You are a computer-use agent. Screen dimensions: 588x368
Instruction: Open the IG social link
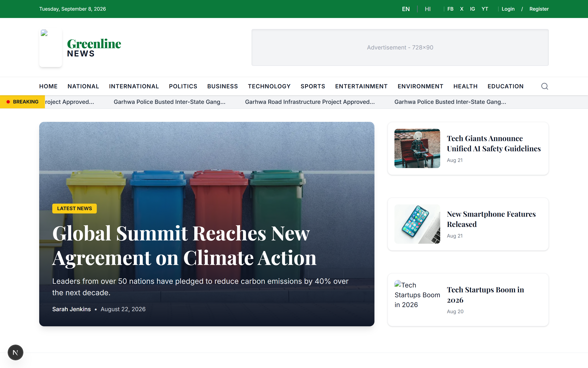(472, 9)
